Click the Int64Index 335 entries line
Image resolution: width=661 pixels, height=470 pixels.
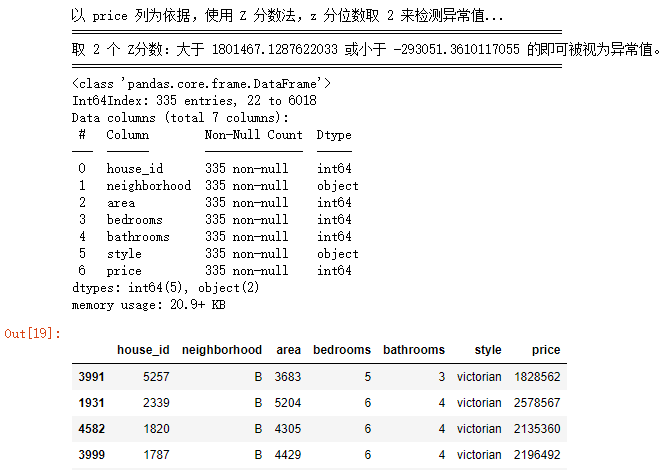point(194,101)
